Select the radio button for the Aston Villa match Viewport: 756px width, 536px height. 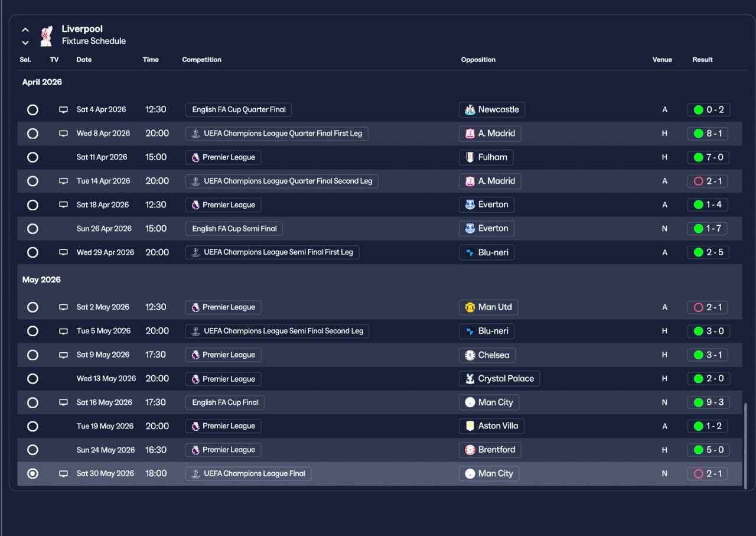pos(32,426)
